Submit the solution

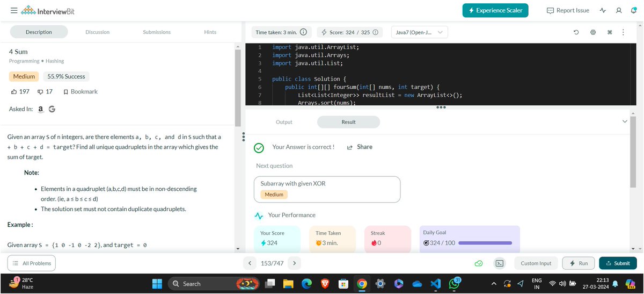618,263
